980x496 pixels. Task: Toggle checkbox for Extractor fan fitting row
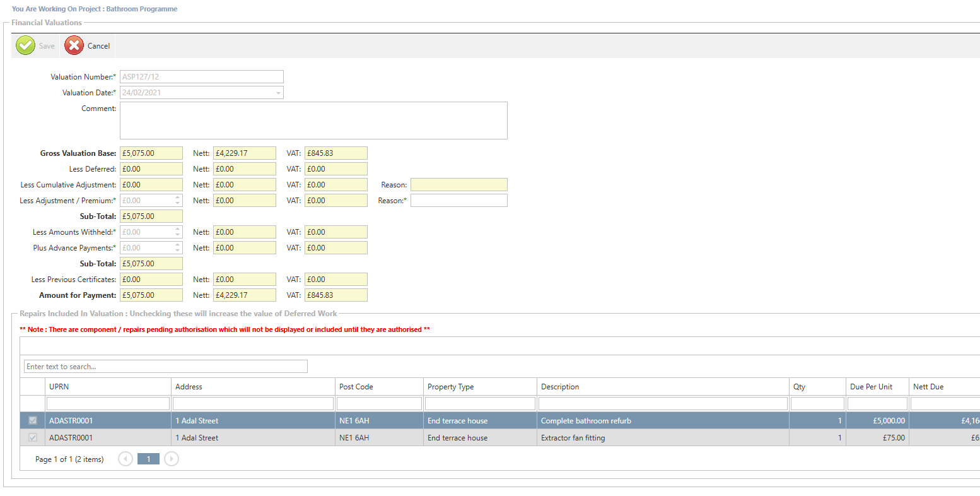point(33,437)
